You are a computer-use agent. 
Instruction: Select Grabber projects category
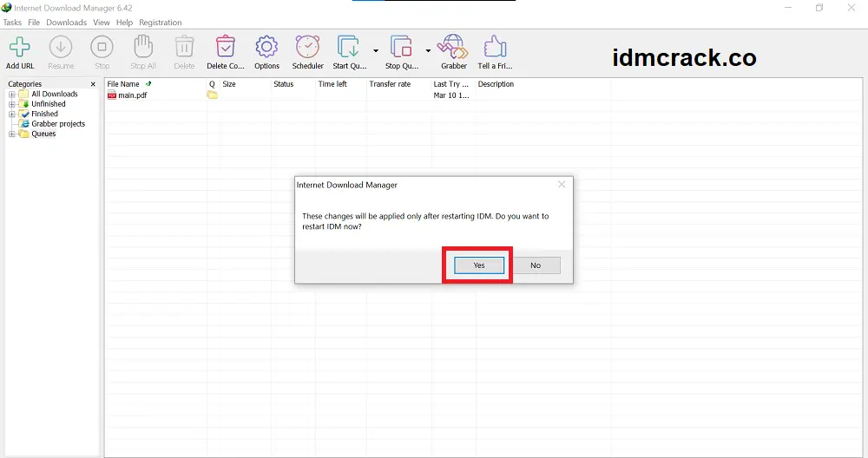pyautogui.click(x=58, y=124)
